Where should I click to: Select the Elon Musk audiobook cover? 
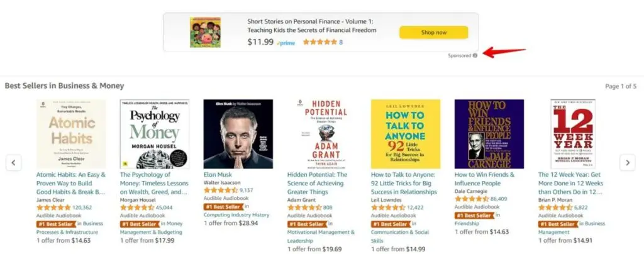(x=238, y=134)
